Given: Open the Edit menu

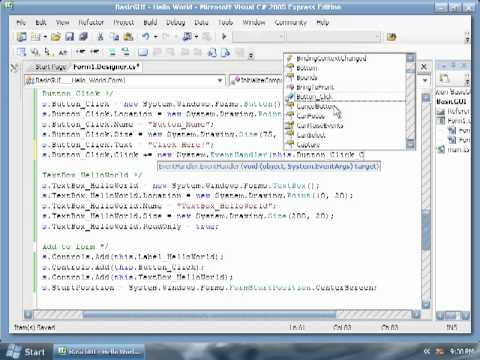Looking at the screenshot, I should point(41,22).
